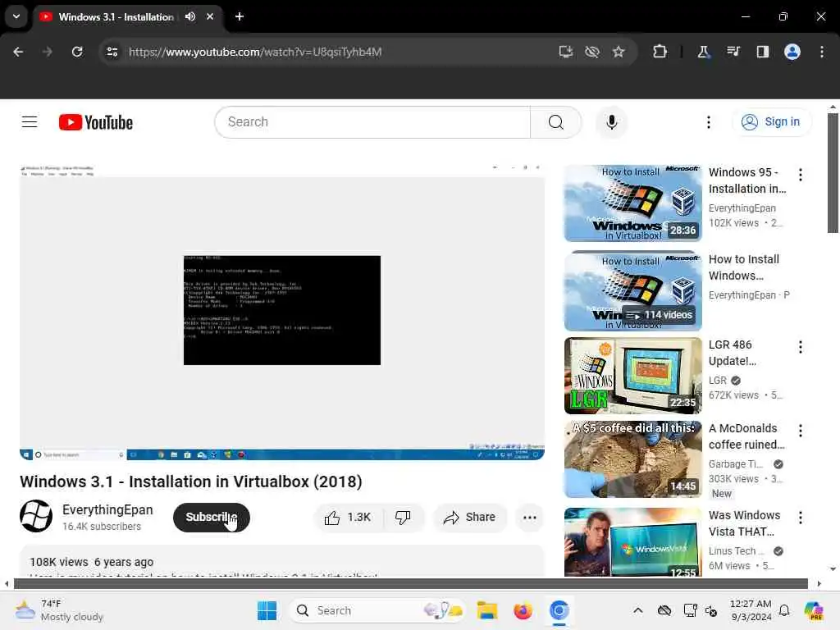Image resolution: width=840 pixels, height=630 pixels.
Task: Open the Windows Start menu
Action: click(x=267, y=610)
